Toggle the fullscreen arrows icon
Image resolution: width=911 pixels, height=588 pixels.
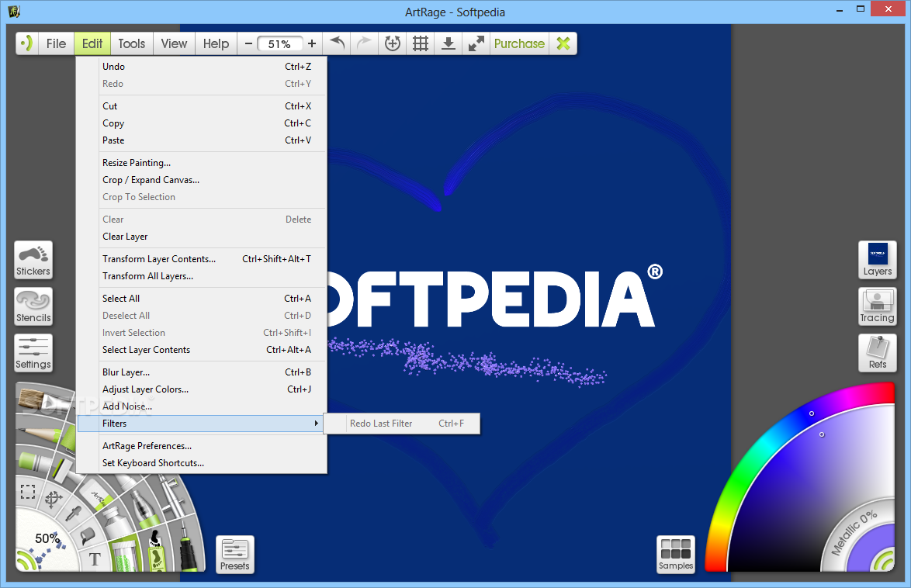coord(476,43)
